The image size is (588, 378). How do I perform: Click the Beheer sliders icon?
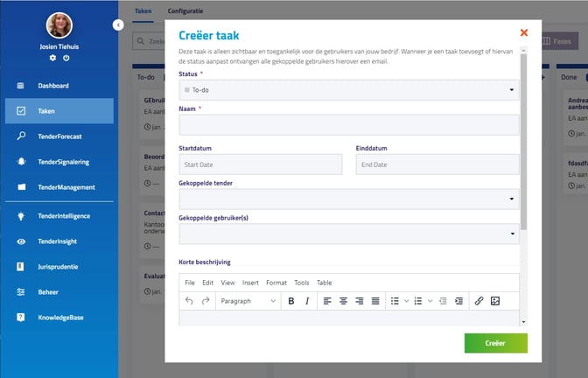coord(21,292)
